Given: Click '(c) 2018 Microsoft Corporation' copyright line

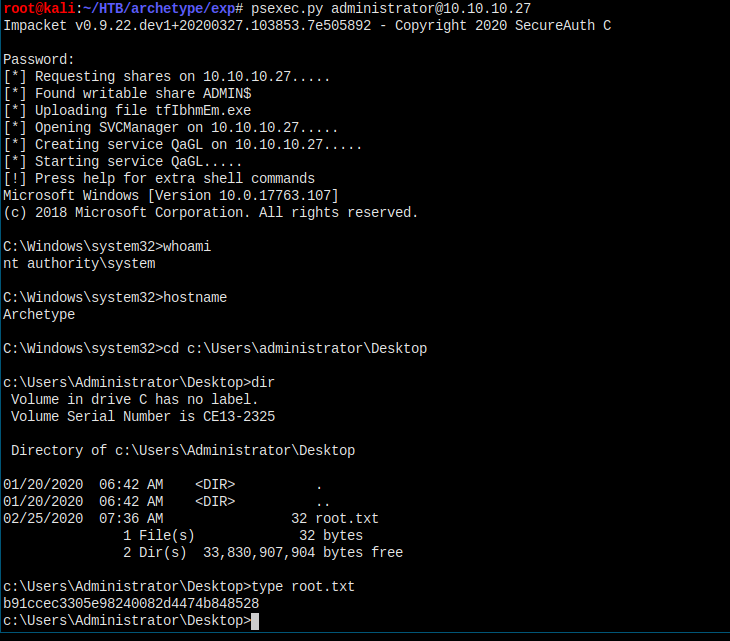Looking at the screenshot, I should [x=210, y=213].
